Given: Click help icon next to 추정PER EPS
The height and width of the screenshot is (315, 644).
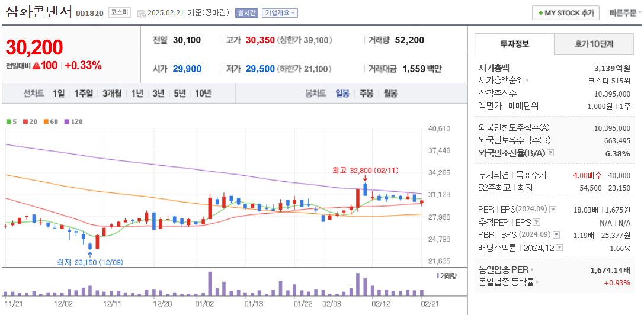Looking at the screenshot, I should tap(536, 222).
